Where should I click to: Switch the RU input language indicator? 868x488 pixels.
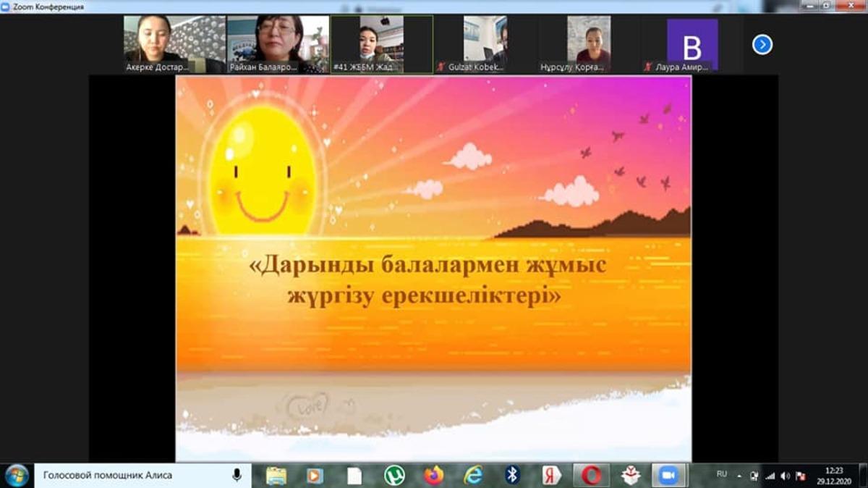721,474
